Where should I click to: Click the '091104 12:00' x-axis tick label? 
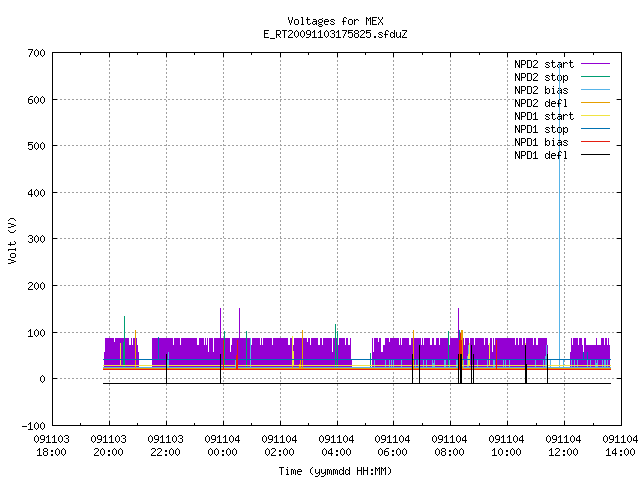tap(563, 446)
